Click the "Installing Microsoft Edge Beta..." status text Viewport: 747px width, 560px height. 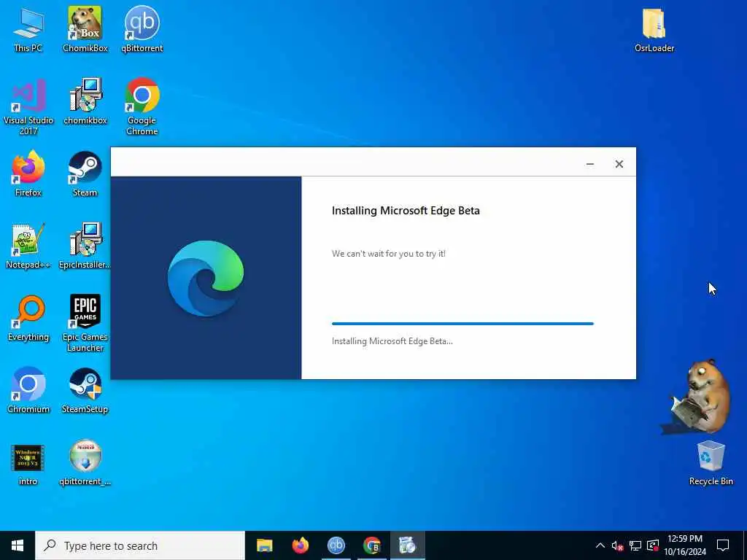392,341
